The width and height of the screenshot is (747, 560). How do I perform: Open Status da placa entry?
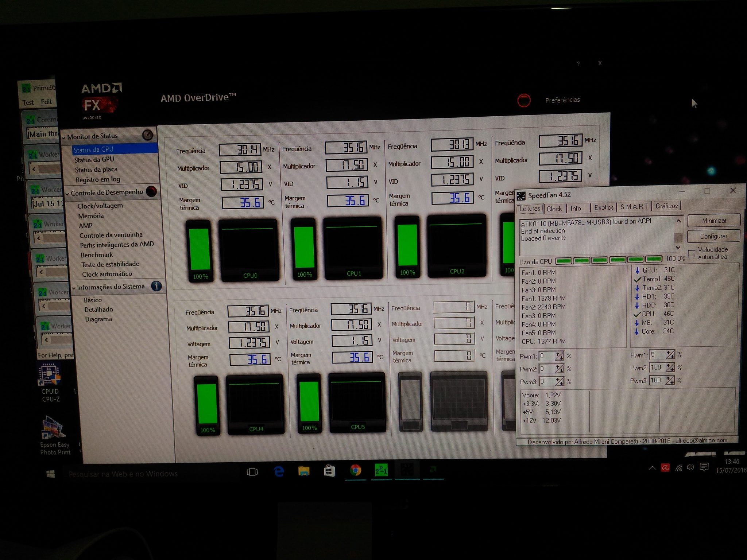pyautogui.click(x=96, y=170)
